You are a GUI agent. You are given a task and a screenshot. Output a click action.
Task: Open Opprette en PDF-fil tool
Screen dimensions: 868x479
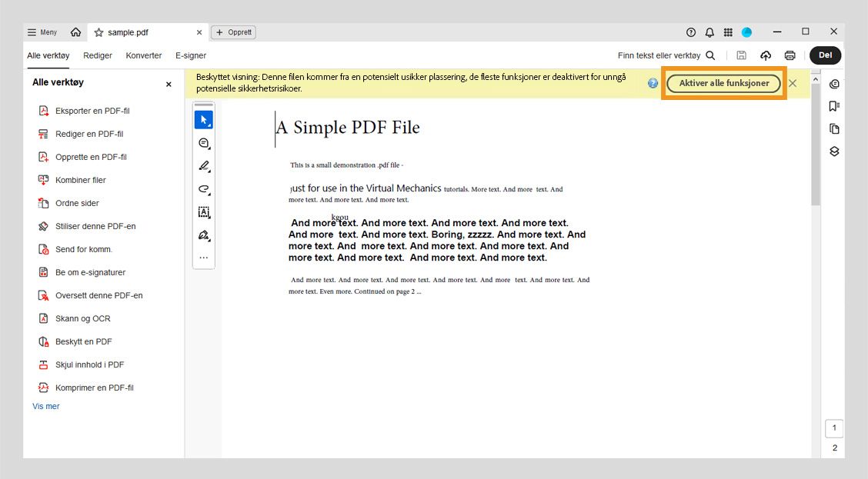pos(82,157)
